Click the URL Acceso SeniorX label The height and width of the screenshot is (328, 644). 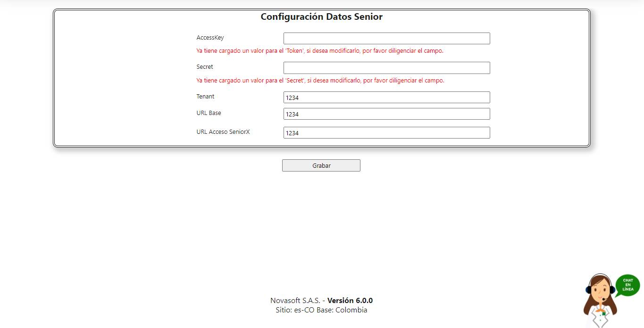coord(223,132)
